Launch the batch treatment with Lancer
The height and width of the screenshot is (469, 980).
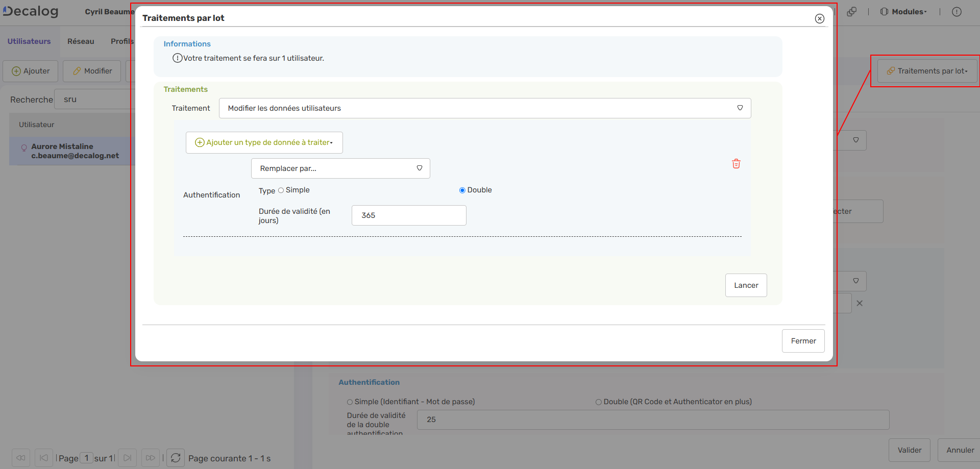(746, 285)
